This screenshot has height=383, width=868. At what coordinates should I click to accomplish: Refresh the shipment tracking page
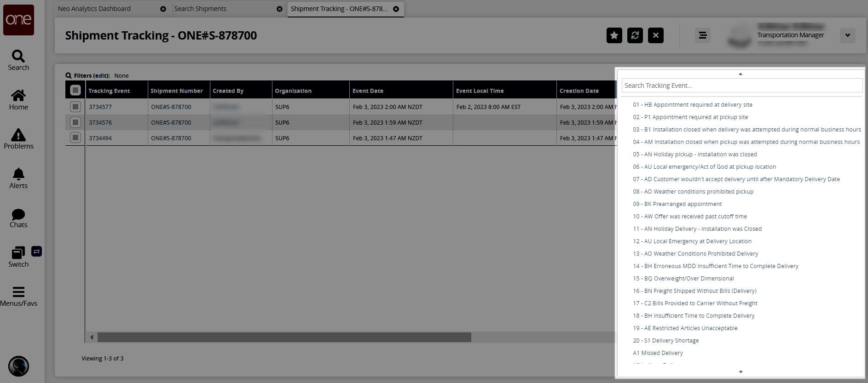(635, 35)
